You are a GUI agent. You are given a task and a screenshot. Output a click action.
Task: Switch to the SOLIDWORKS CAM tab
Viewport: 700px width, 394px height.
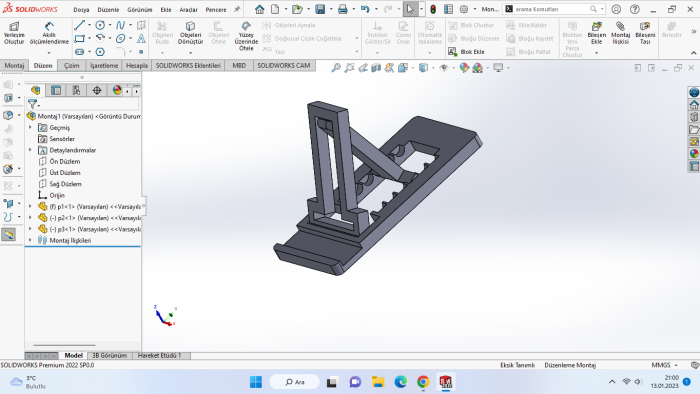[x=284, y=66]
